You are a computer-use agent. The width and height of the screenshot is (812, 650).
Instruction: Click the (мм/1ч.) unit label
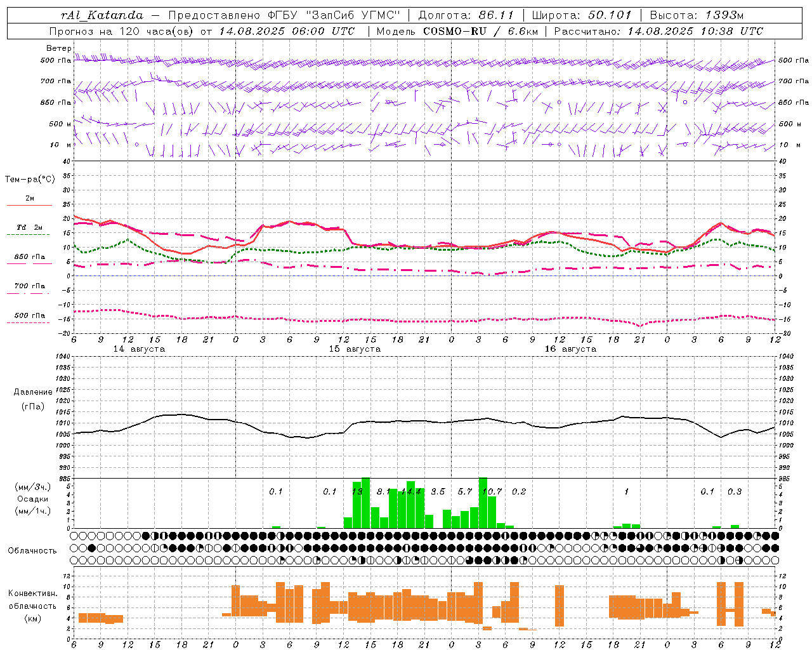pyautogui.click(x=33, y=511)
